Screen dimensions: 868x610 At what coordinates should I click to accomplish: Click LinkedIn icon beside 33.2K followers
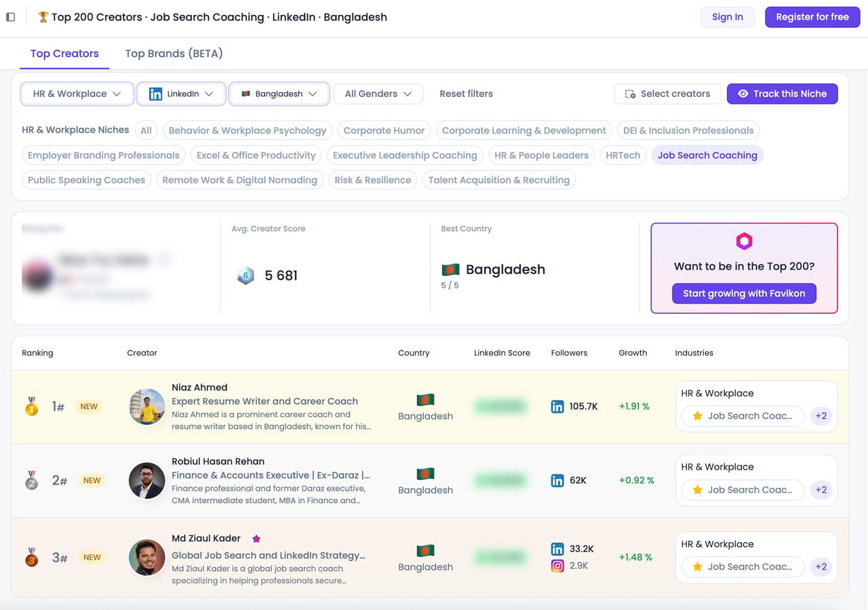point(557,549)
